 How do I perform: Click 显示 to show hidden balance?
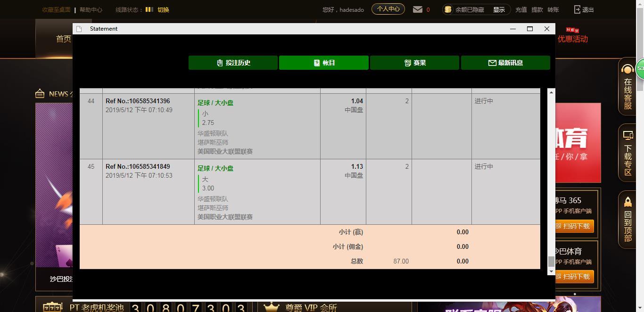(499, 9)
